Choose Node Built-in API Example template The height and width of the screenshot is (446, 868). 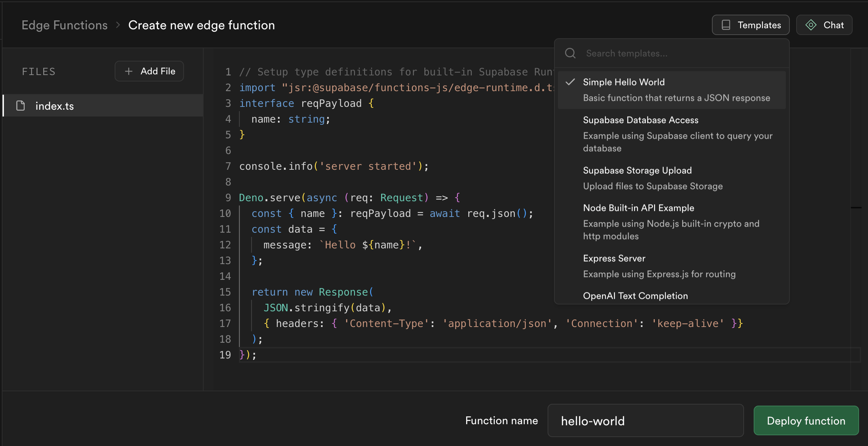[x=672, y=222]
